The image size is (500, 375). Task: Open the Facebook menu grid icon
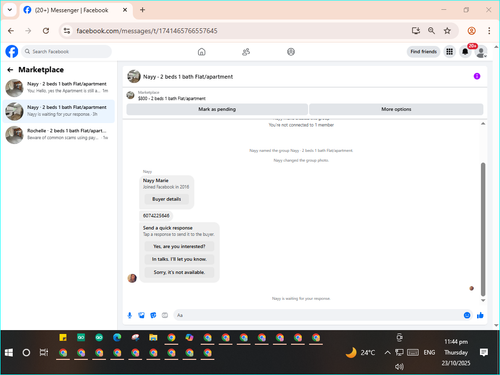pyautogui.click(x=449, y=52)
